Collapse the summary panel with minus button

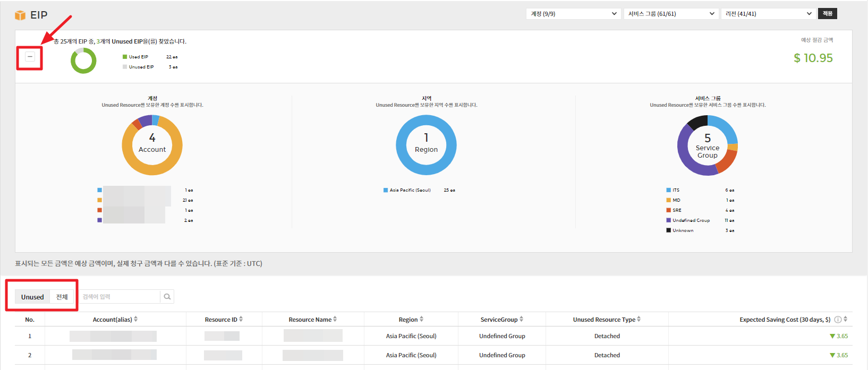tap(30, 57)
